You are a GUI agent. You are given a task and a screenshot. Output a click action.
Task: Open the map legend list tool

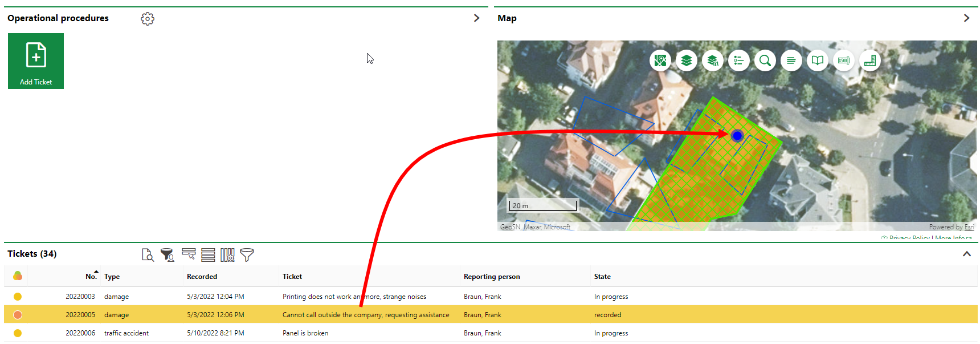point(739,60)
